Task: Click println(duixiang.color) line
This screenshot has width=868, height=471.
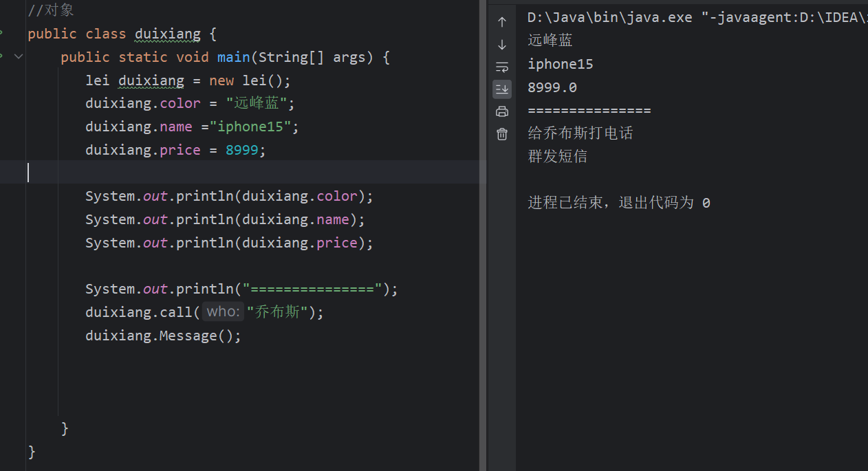Action: (x=229, y=197)
